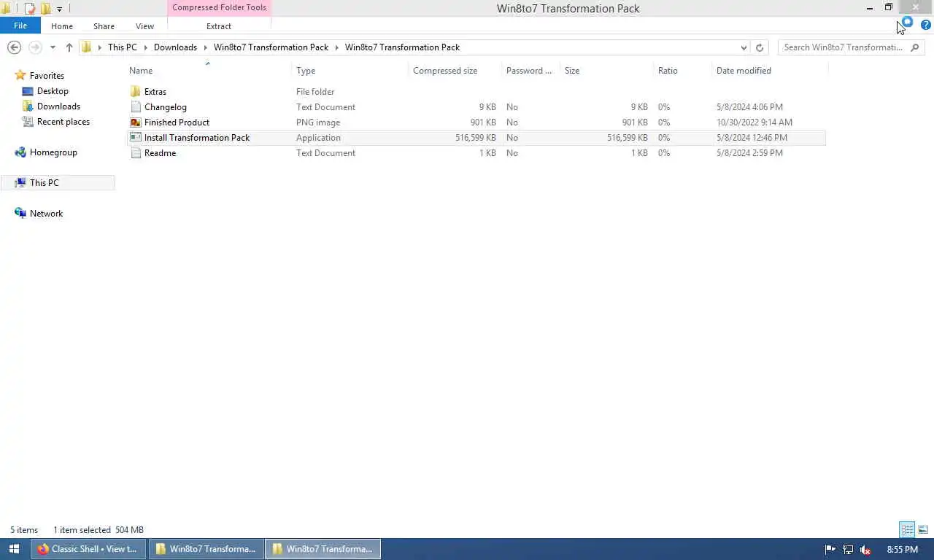This screenshot has height=560, width=934.
Task: Open the Extract ribbon tab
Action: (219, 26)
